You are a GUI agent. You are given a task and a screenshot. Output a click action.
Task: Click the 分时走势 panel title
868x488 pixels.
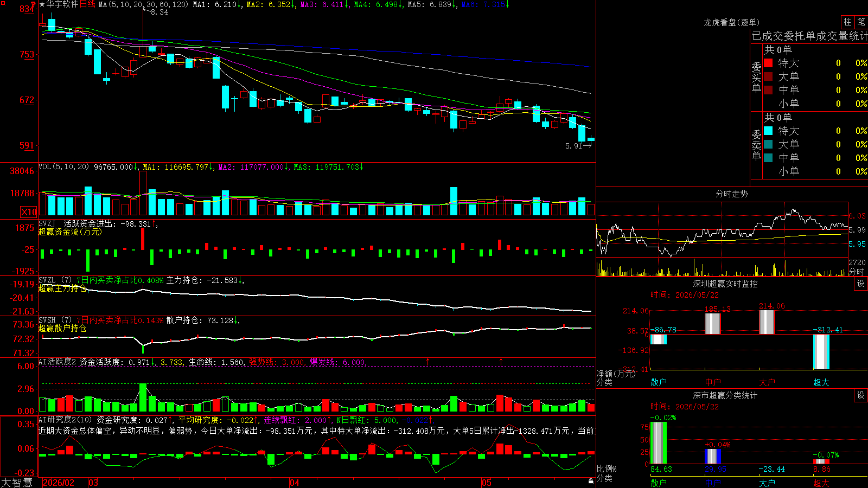731,194
